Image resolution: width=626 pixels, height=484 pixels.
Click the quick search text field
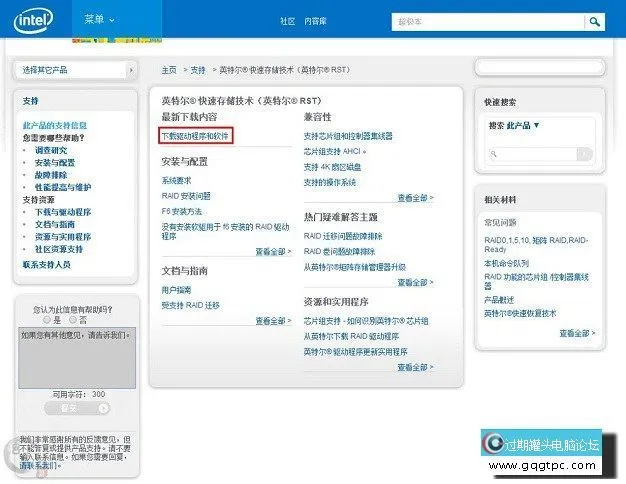point(530,154)
